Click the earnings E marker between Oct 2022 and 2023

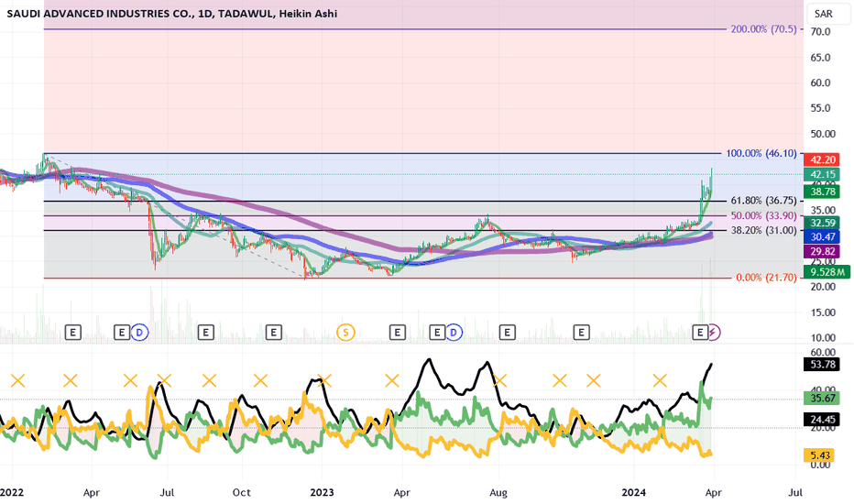click(273, 332)
